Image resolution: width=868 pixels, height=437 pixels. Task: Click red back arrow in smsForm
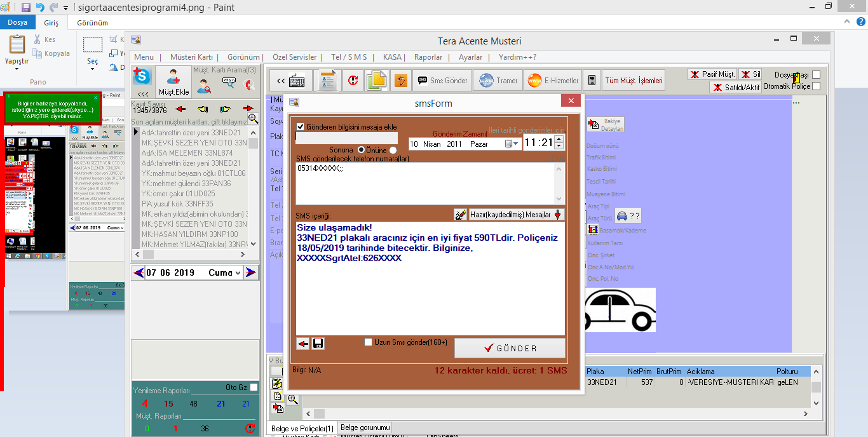pos(303,344)
